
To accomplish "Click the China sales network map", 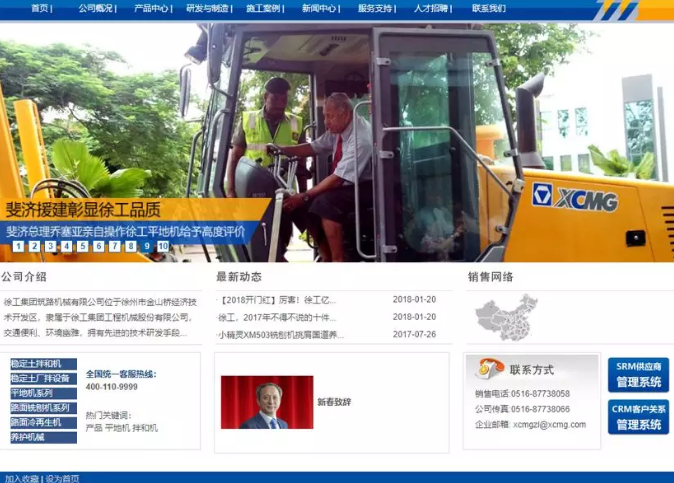I will click(x=506, y=317).
